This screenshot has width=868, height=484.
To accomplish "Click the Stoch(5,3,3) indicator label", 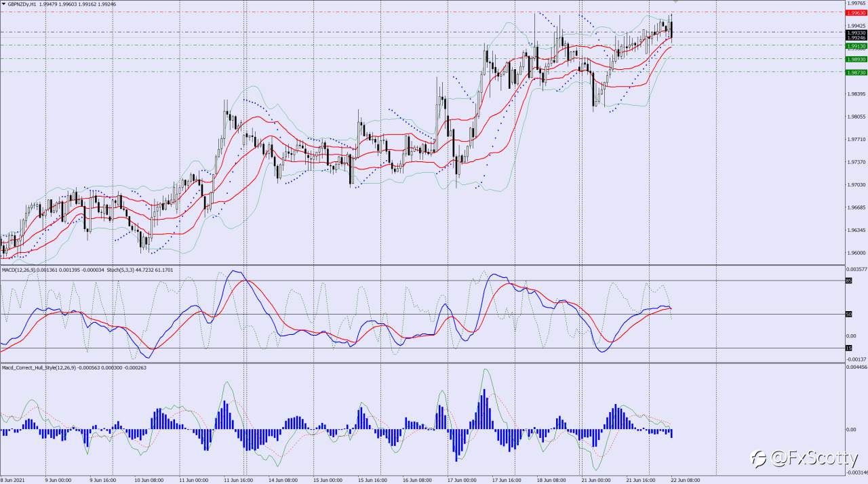I will [x=122, y=270].
